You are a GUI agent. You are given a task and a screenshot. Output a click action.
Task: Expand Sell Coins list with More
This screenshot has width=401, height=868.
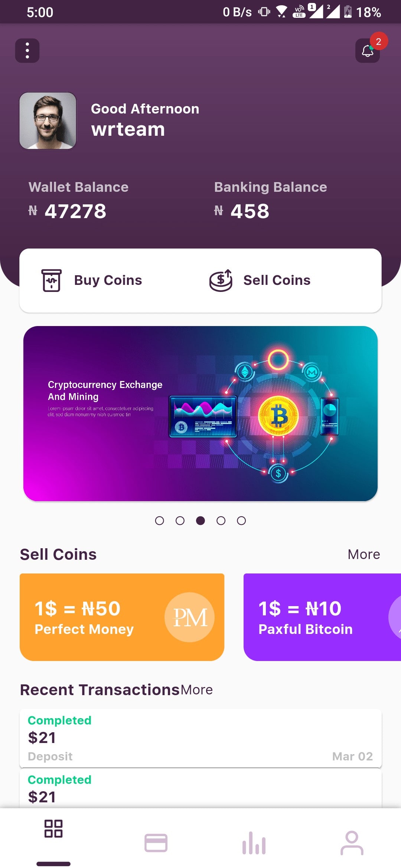[363, 554]
